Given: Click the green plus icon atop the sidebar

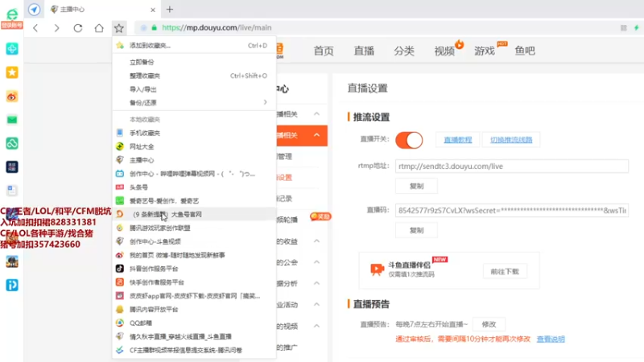Looking at the screenshot, I should pos(12,49).
